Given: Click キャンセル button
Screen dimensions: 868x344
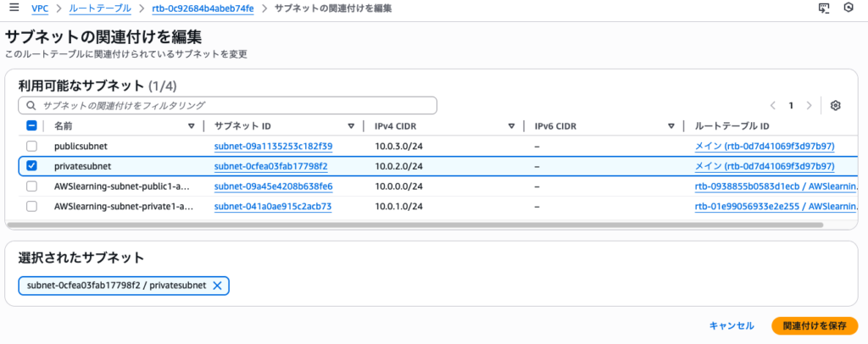Looking at the screenshot, I should pyautogui.click(x=731, y=326).
